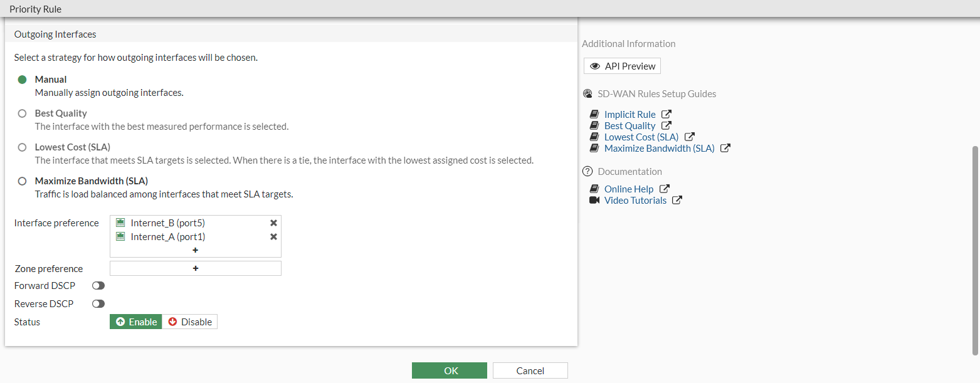Click external link icon beside Maximize Bandwidth (SLA) guide

pyautogui.click(x=725, y=149)
